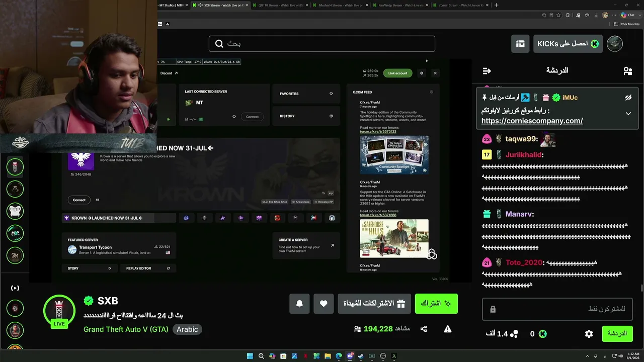Viewport: 644px width, 362px height.
Task: Open Steam from the taskbar
Action: (x=361, y=356)
